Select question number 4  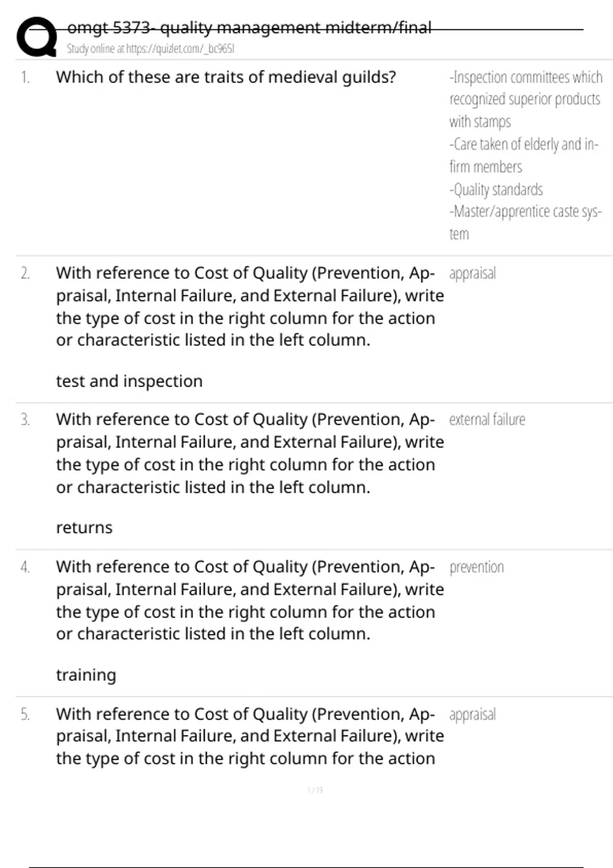(x=25, y=567)
